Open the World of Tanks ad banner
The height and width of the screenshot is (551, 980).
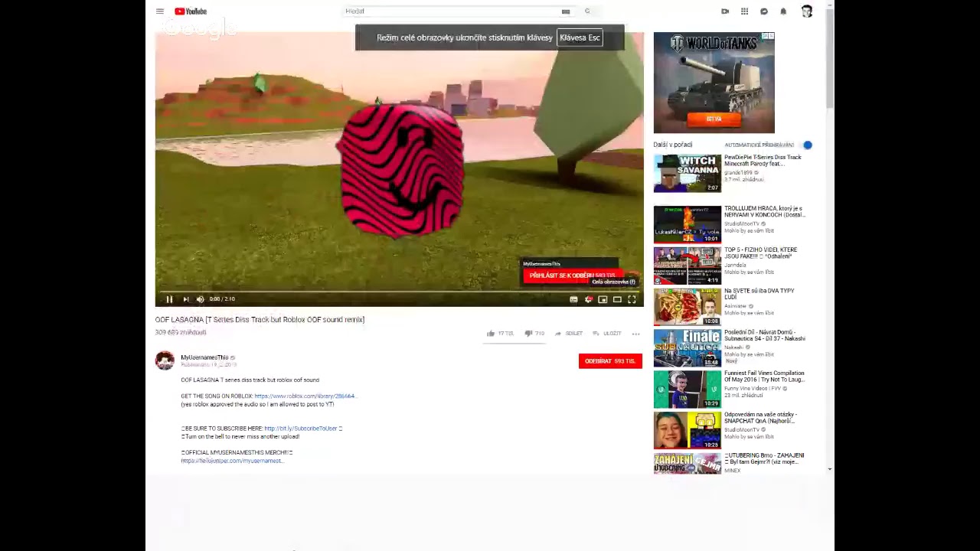[x=714, y=83]
